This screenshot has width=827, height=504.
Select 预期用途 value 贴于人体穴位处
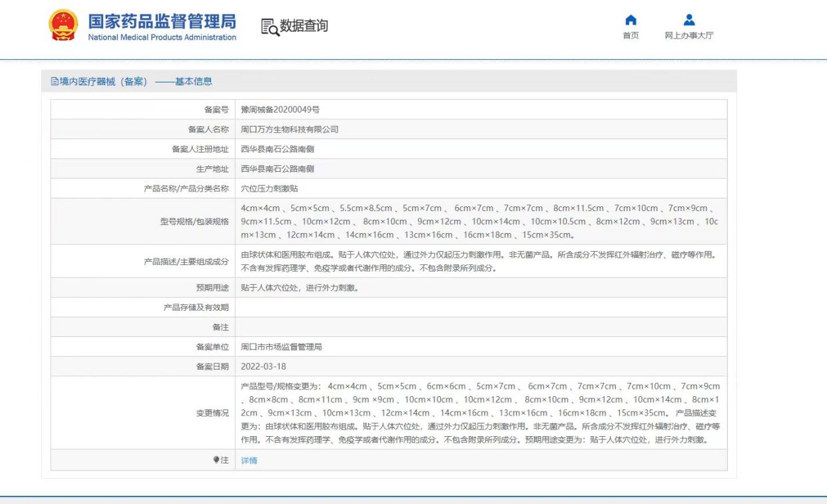click(x=301, y=288)
